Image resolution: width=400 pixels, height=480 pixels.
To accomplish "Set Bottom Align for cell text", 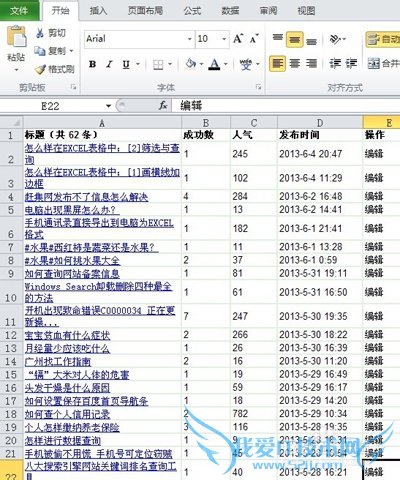I will pos(311,40).
